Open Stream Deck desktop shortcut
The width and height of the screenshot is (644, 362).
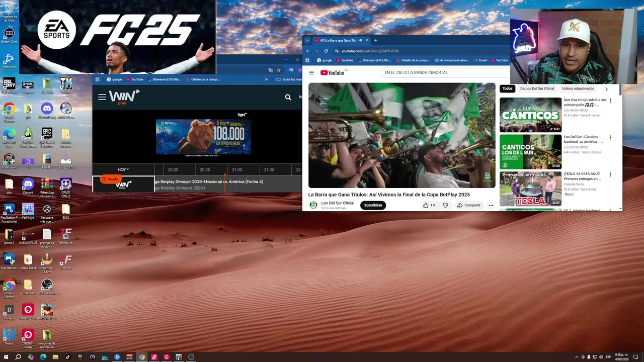9,36
